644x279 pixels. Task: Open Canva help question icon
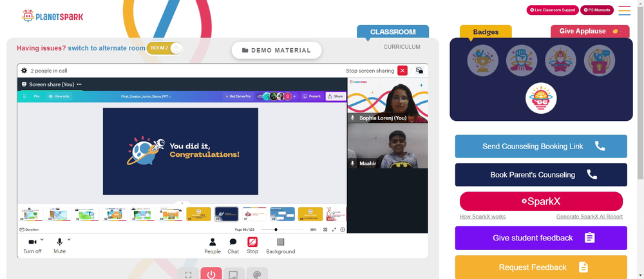[343, 230]
